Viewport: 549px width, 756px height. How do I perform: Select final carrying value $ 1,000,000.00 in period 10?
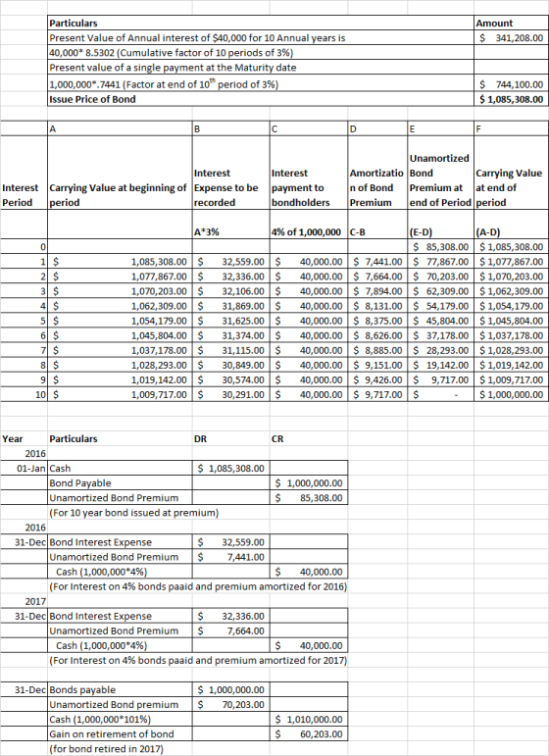512,394
